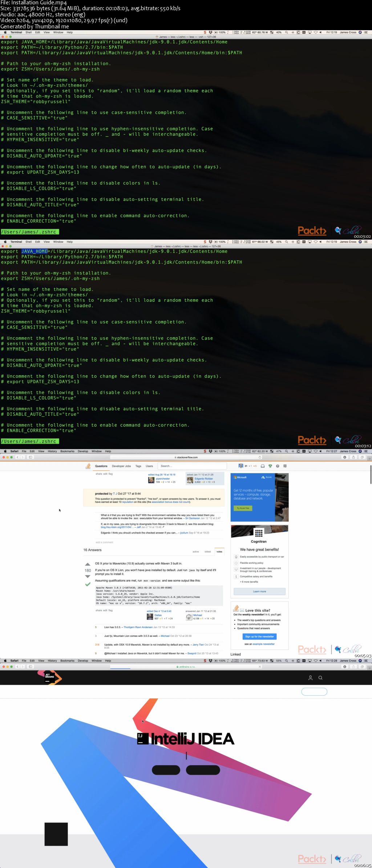The height and width of the screenshot is (868, 372).
Task: Click the stackoverflow.com address bar
Action: pyautogui.click(x=186, y=457)
